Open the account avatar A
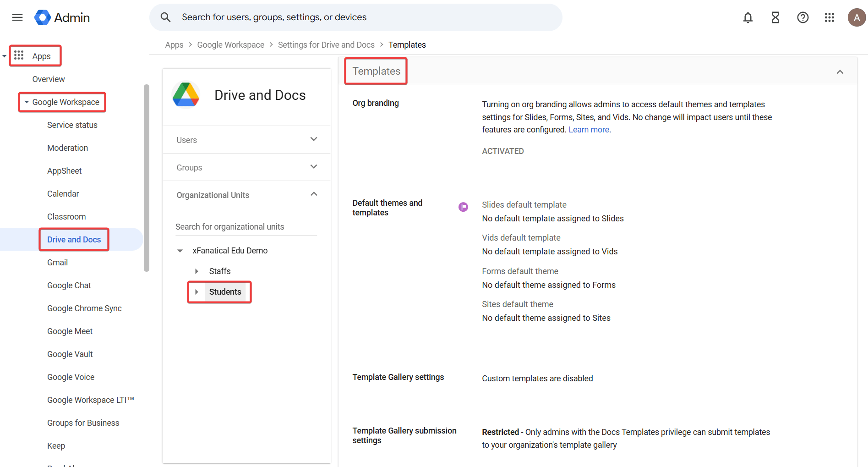The width and height of the screenshot is (868, 467). click(857, 17)
